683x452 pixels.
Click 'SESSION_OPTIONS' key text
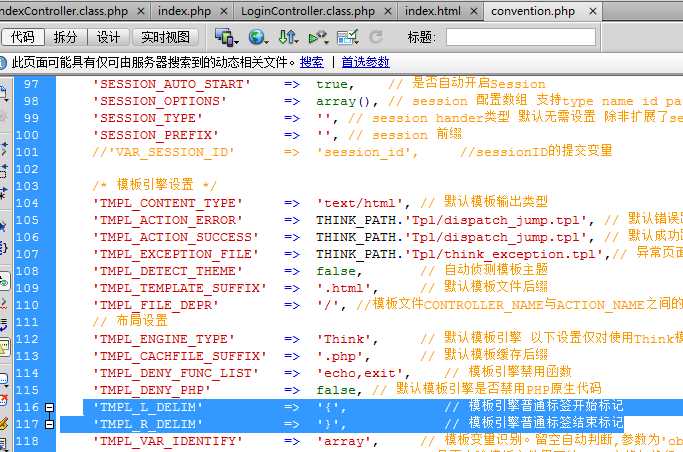159,101
